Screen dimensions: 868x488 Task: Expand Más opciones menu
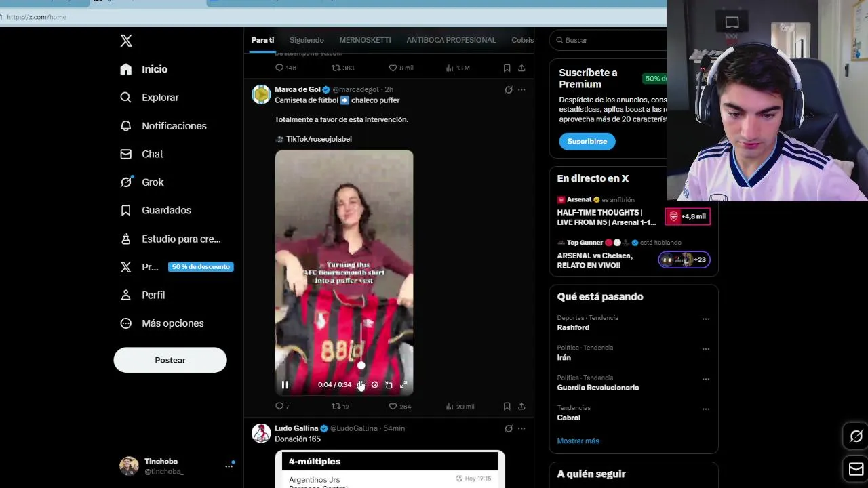[x=162, y=323]
